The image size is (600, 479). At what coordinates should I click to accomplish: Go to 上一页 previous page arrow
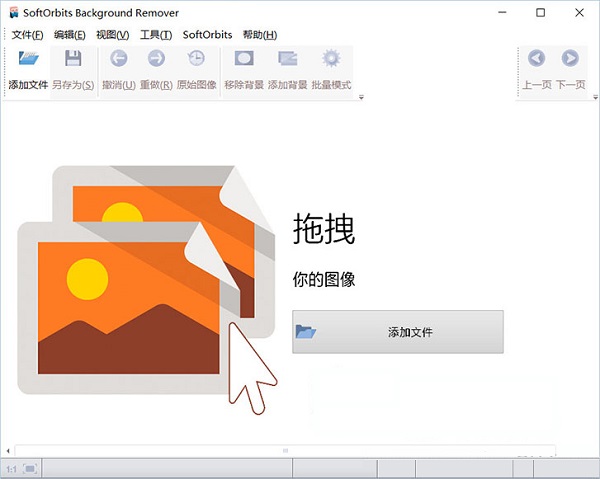click(x=536, y=58)
